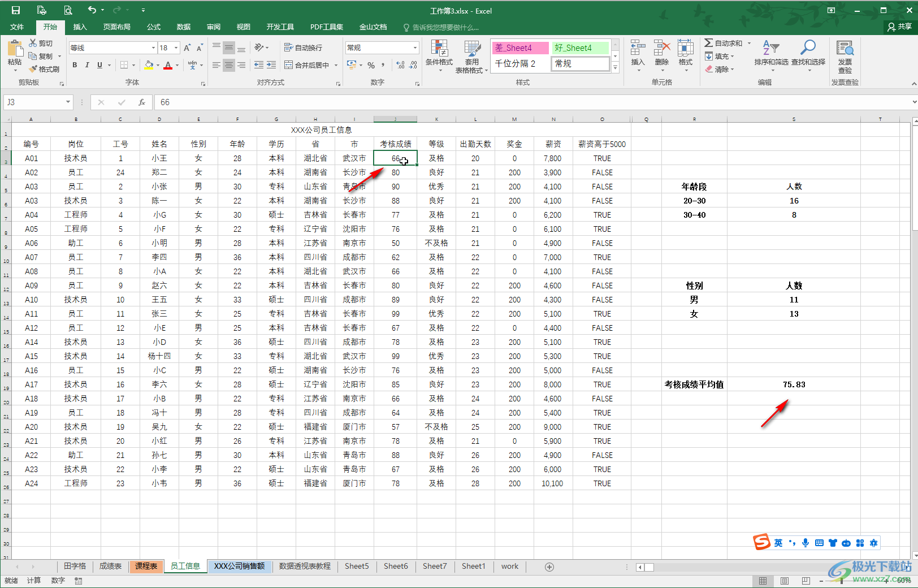Apply the pink 差_Sheet4 cell style
This screenshot has width=918, height=588.
click(x=519, y=48)
